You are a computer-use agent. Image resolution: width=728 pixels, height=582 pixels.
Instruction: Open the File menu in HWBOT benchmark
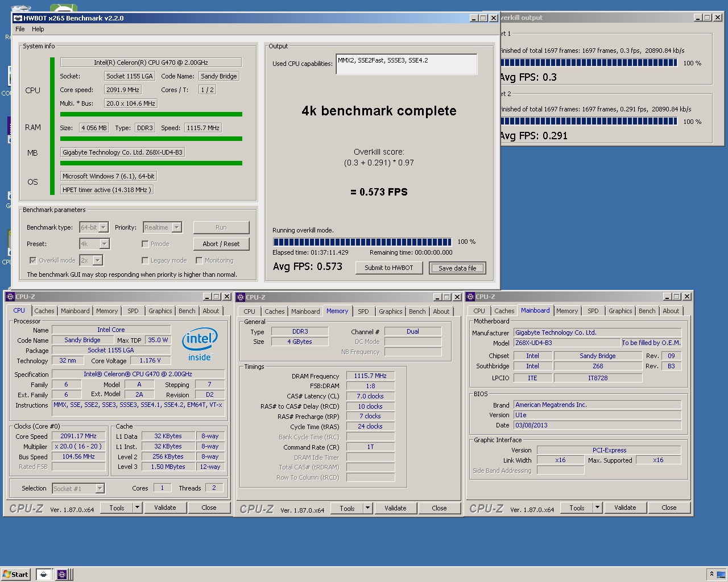tap(20, 29)
